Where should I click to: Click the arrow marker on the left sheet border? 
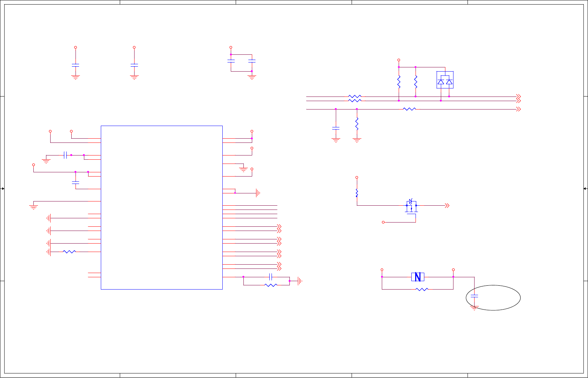click(x=3, y=189)
